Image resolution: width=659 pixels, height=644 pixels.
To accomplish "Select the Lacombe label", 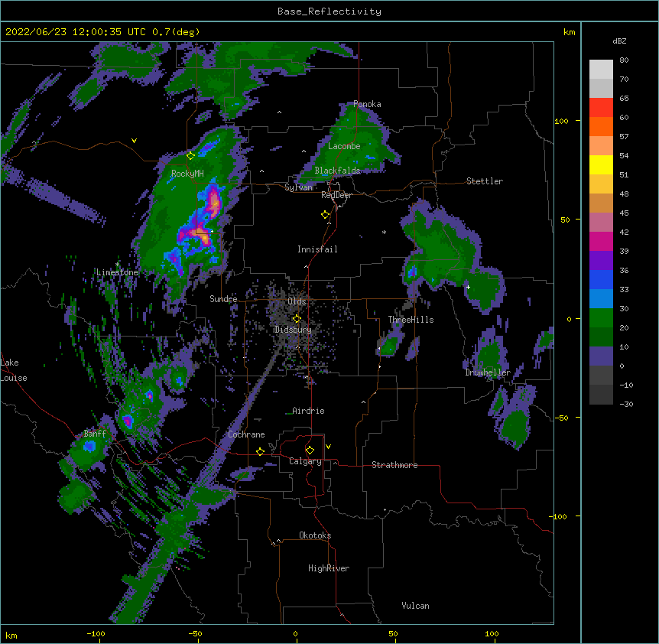I will 344,146.
